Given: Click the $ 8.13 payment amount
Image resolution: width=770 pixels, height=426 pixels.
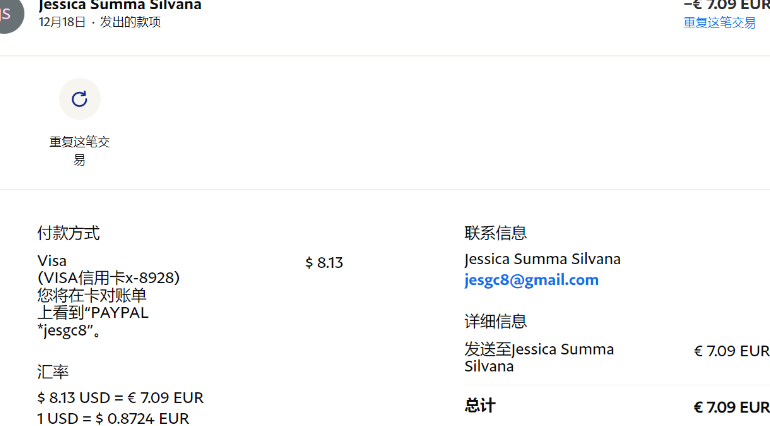Looking at the screenshot, I should point(324,263).
